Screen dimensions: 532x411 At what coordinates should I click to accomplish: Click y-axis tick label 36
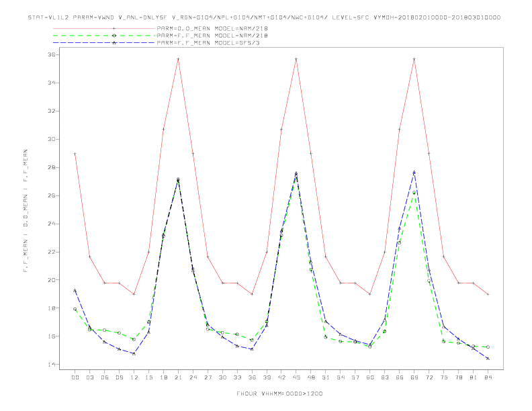[52, 54]
